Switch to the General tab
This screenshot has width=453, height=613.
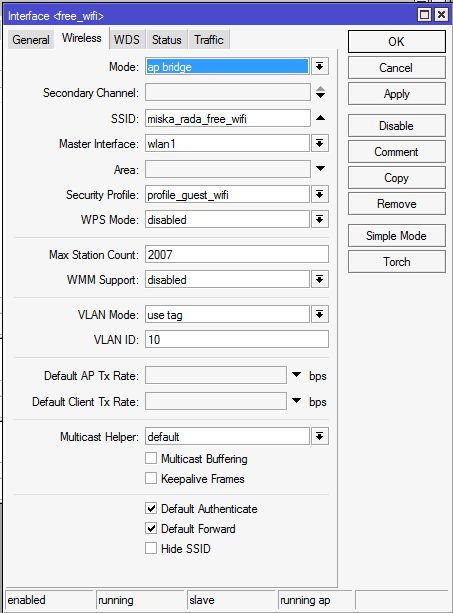click(x=30, y=39)
